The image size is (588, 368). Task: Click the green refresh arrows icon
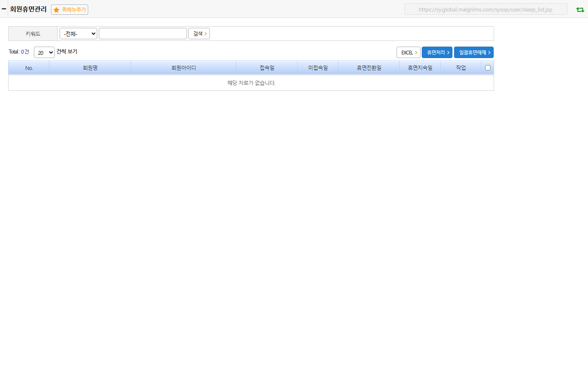click(580, 9)
